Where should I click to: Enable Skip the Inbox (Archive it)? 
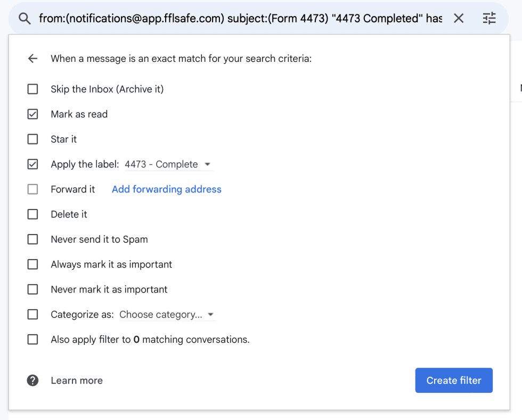(33, 89)
